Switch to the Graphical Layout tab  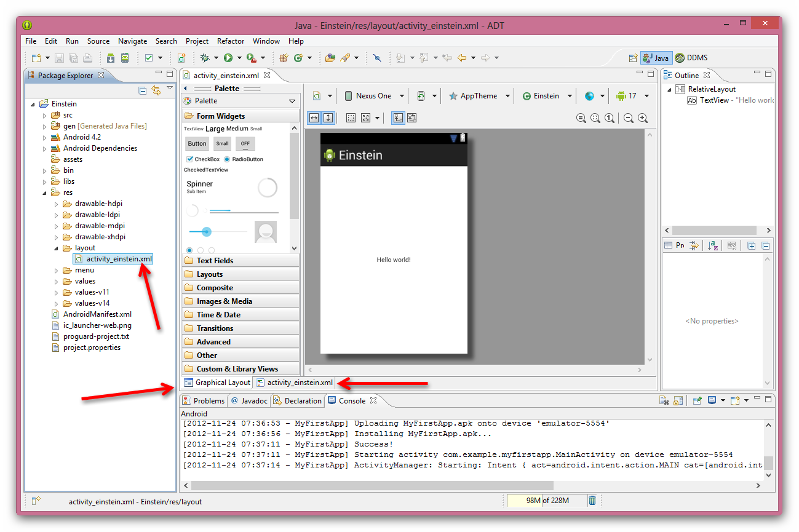[x=217, y=383]
